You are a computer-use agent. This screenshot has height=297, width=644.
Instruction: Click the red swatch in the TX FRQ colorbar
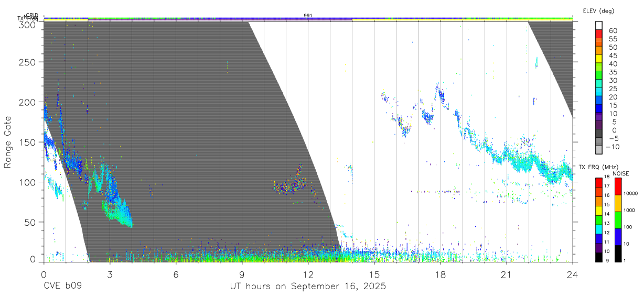(x=599, y=183)
